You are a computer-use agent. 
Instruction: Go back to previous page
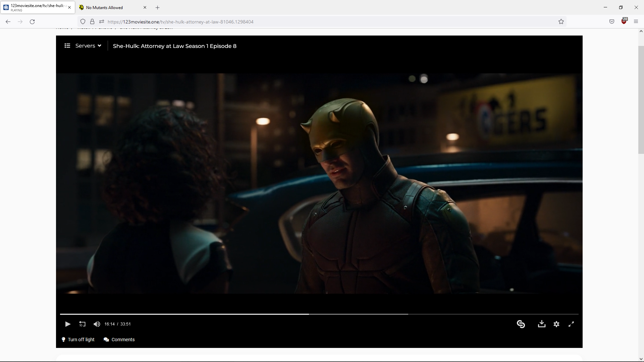tap(8, 22)
